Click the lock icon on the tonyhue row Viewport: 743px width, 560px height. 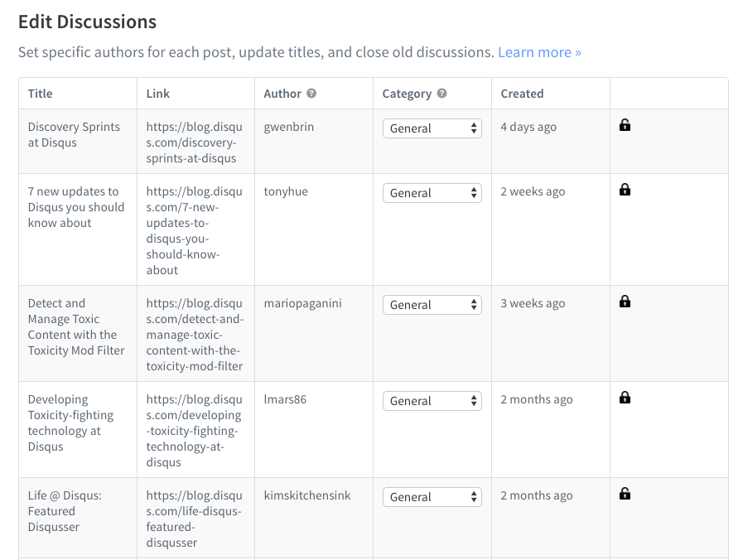tap(625, 189)
